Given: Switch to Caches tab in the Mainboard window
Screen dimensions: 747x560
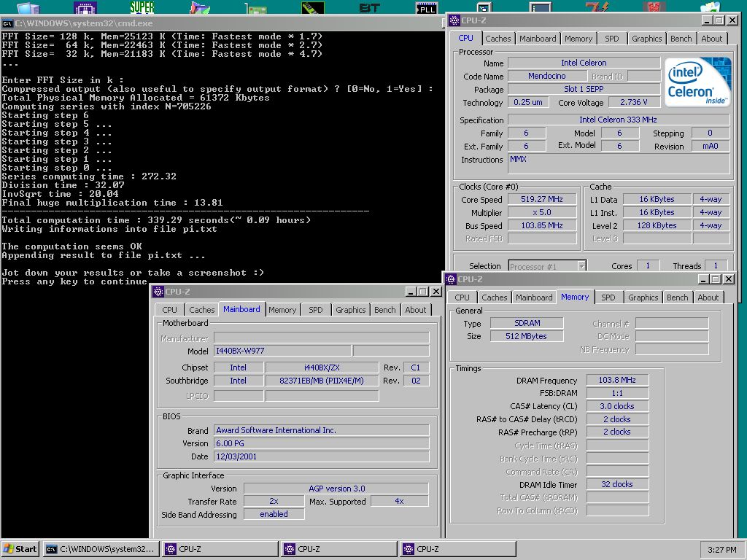Looking at the screenshot, I should (x=202, y=309).
